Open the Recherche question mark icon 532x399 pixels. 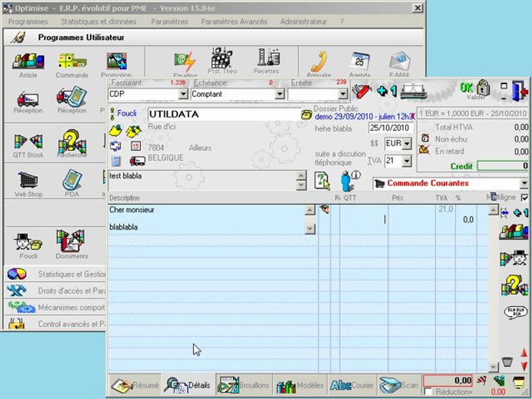pos(71,141)
